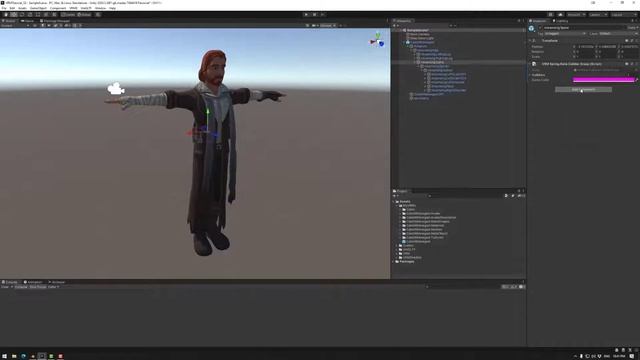Open the Windows Start menu
Screen dimensions: 640x360
click(x=4, y=356)
